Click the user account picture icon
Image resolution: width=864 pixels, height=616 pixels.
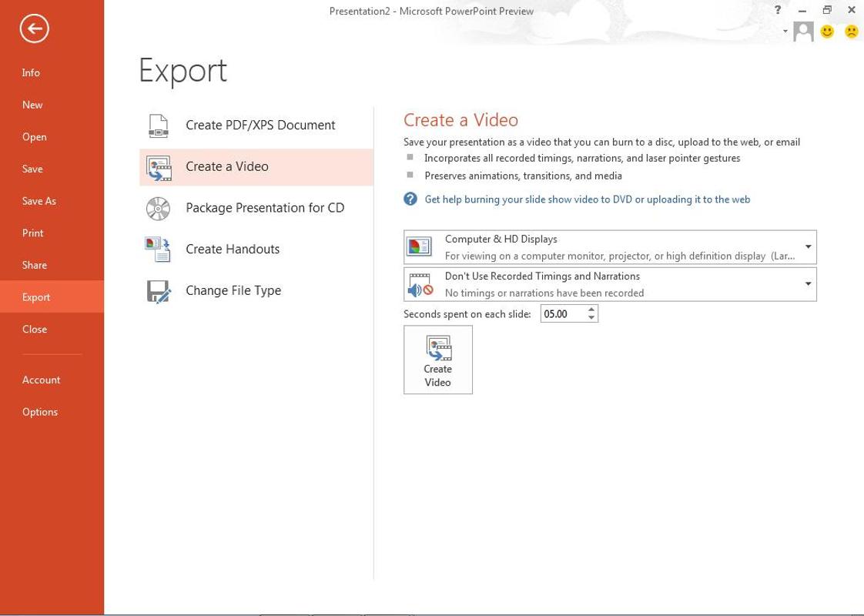click(x=803, y=32)
